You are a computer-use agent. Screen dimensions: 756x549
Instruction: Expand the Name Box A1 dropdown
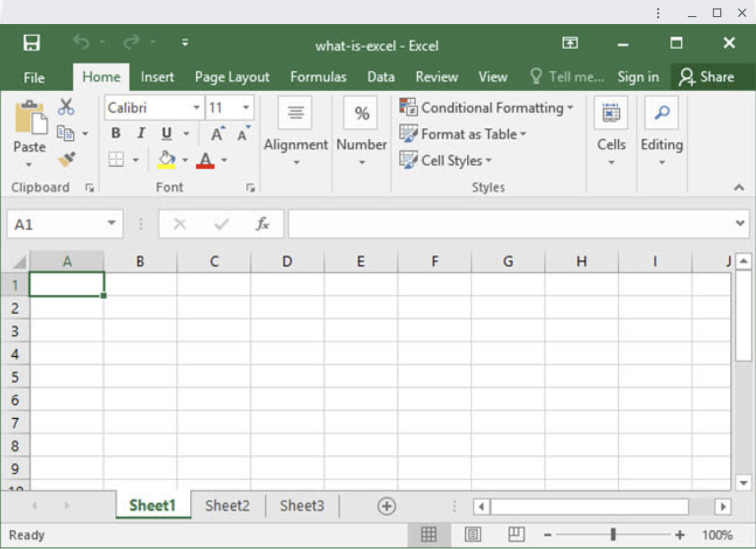coord(111,223)
